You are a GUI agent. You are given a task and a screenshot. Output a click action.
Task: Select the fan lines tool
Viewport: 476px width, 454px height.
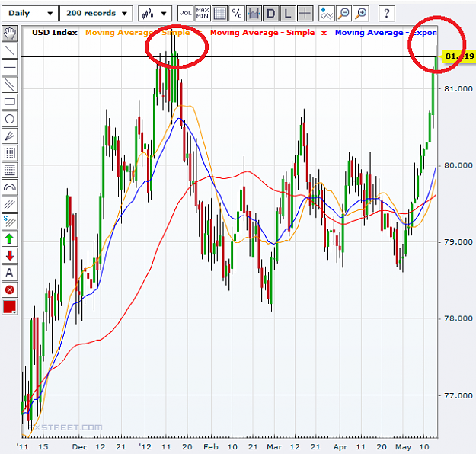pyautogui.click(x=9, y=136)
